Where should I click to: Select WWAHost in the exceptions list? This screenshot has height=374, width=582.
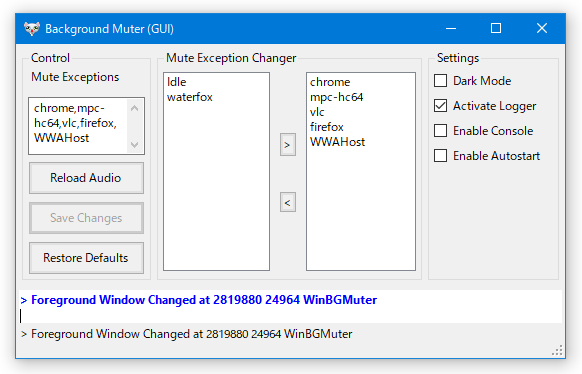[337, 142]
